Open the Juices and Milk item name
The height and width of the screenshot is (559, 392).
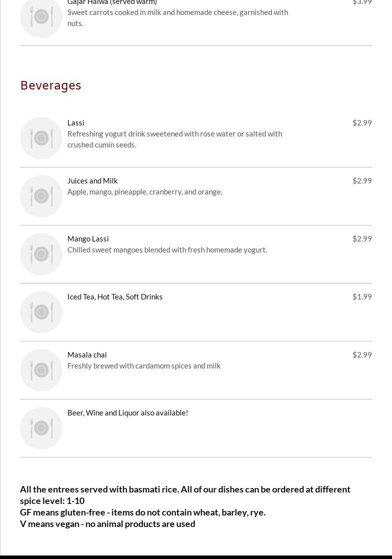point(92,180)
